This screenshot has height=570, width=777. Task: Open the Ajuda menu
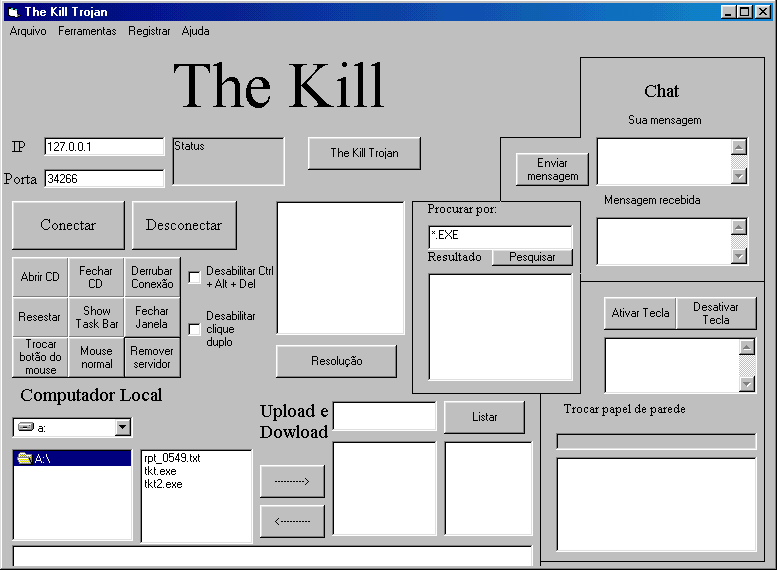click(x=195, y=31)
